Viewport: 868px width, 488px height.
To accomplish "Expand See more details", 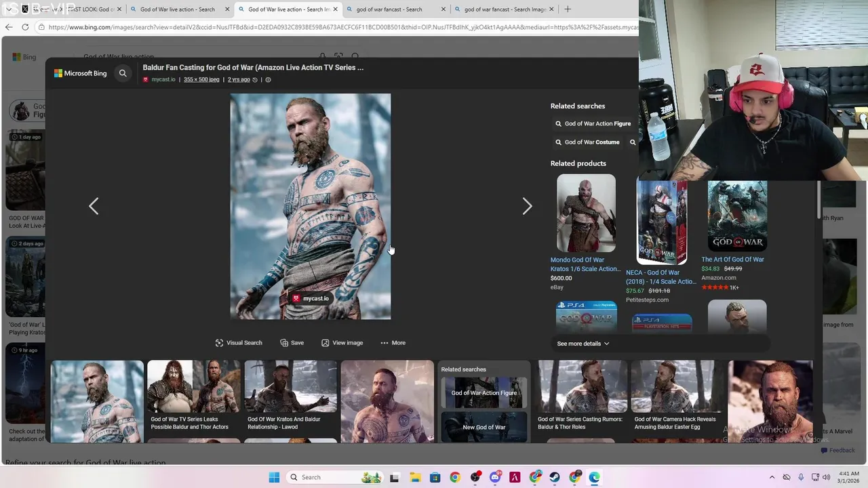I will point(583,344).
